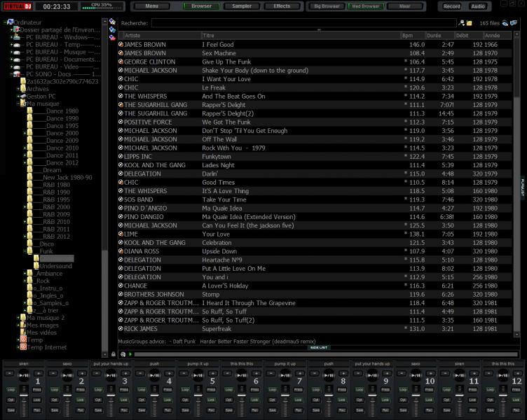Open the Effects tab
Viewport: 527px width, 420px height.
click(x=282, y=6)
